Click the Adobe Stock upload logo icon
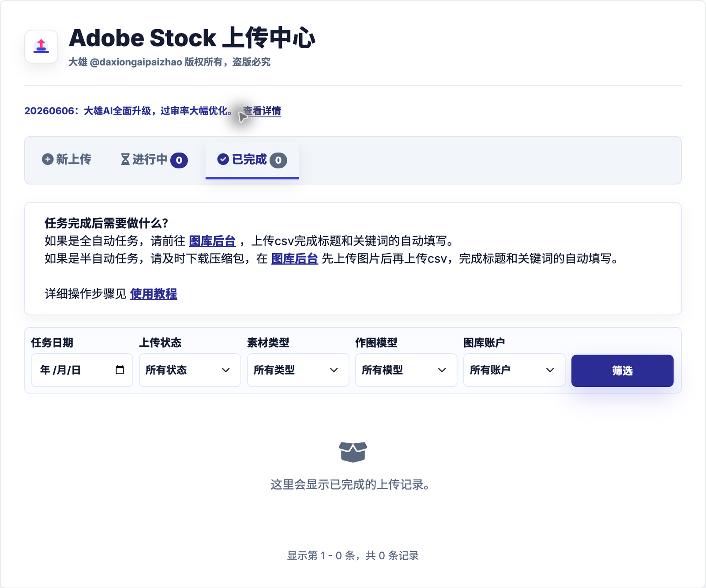Image resolution: width=706 pixels, height=588 pixels. pos(41,46)
